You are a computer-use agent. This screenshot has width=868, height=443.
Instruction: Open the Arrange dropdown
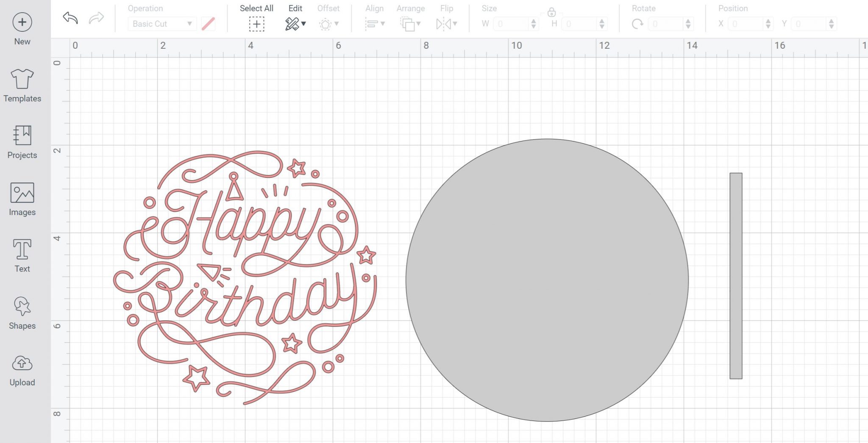point(410,24)
